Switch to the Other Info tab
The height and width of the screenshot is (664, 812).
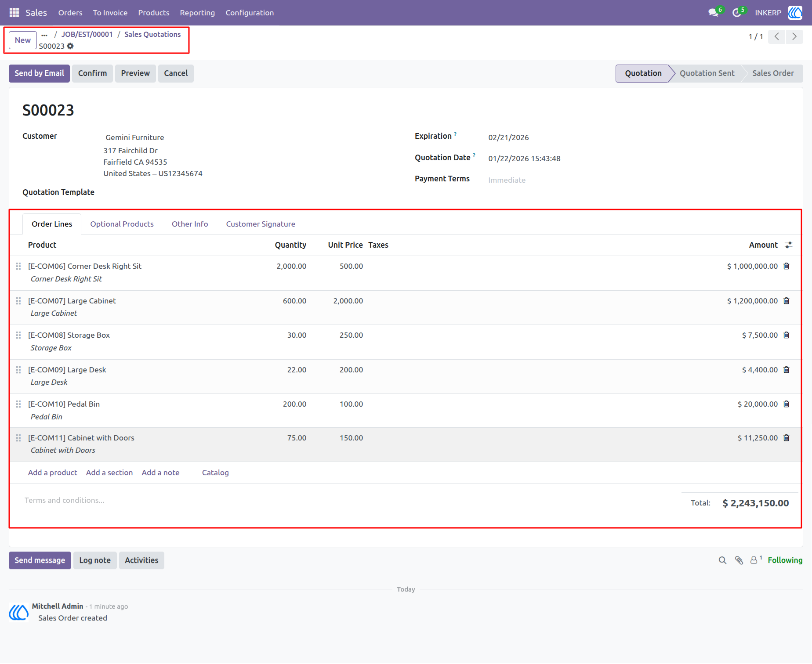coord(190,224)
